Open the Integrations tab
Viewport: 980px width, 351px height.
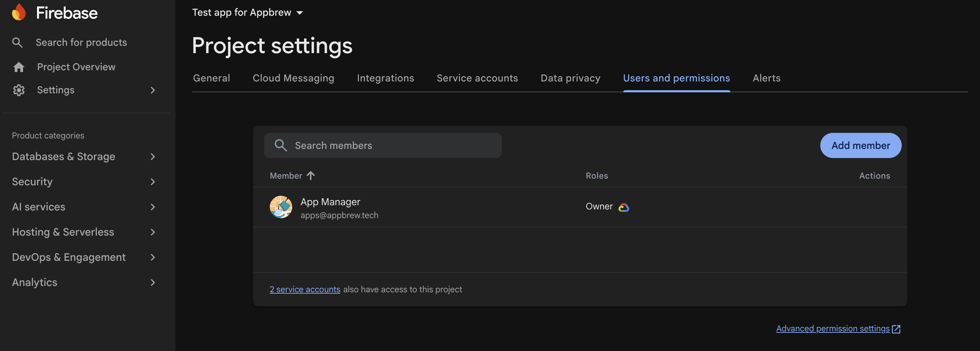coord(385,78)
